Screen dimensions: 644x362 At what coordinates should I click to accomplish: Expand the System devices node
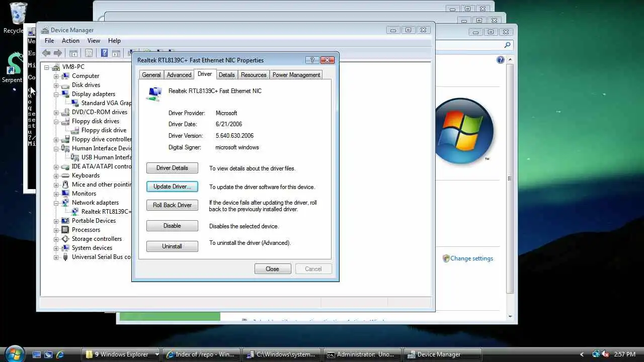(x=56, y=248)
